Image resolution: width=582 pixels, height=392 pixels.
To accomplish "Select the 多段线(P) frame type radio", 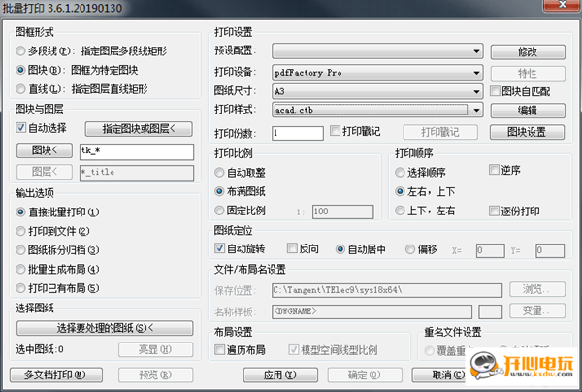I will click(x=20, y=50).
